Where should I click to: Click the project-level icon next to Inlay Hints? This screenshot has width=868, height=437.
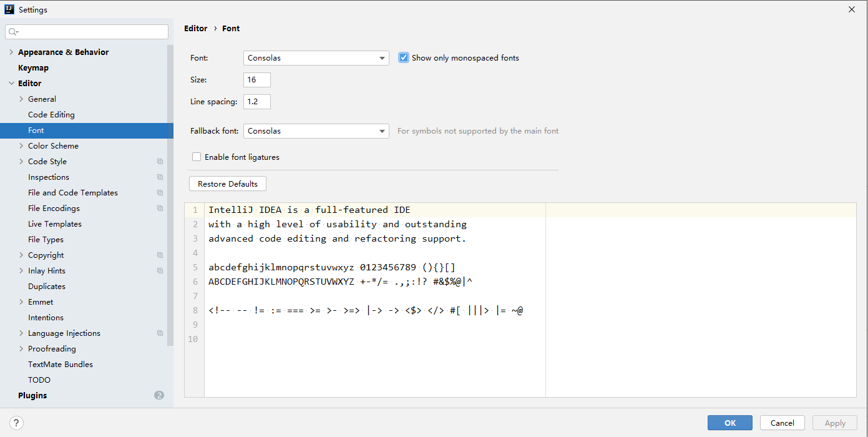click(160, 271)
